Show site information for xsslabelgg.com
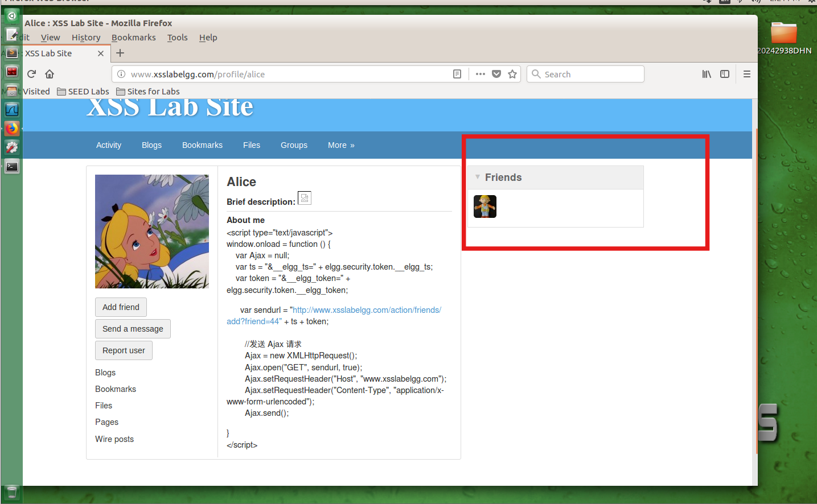Image resolution: width=817 pixels, height=504 pixels. (121, 74)
